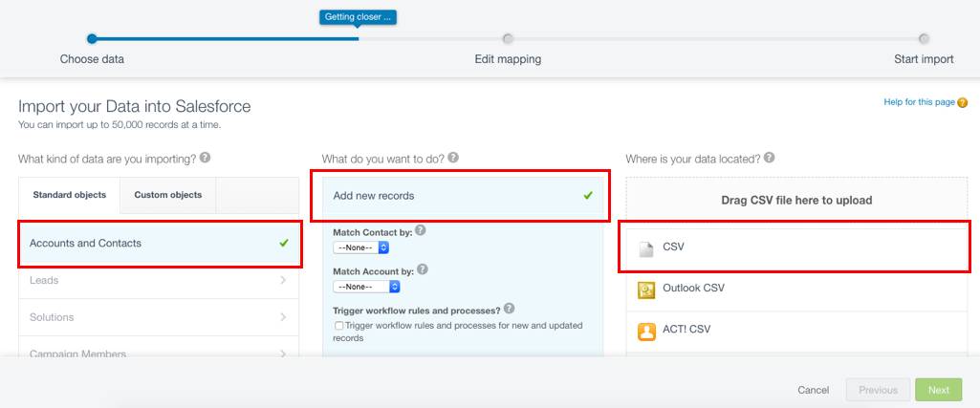
Task: Click the help icon next to Match Account by
Action: (423, 269)
